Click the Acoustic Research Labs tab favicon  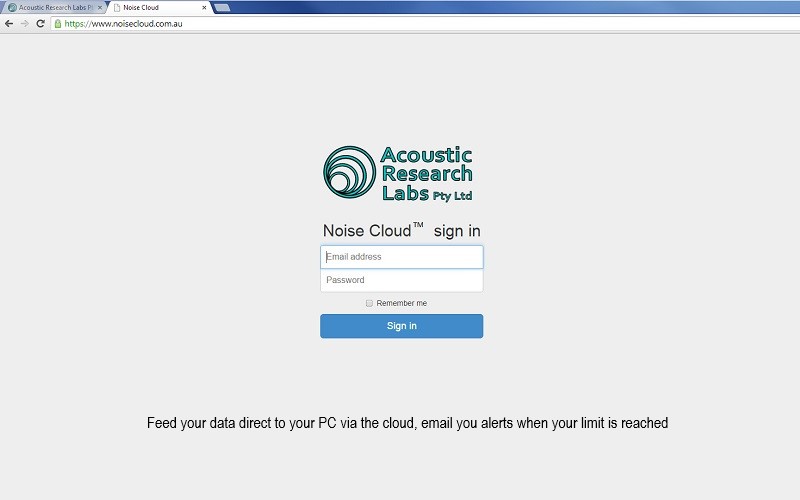12,7
